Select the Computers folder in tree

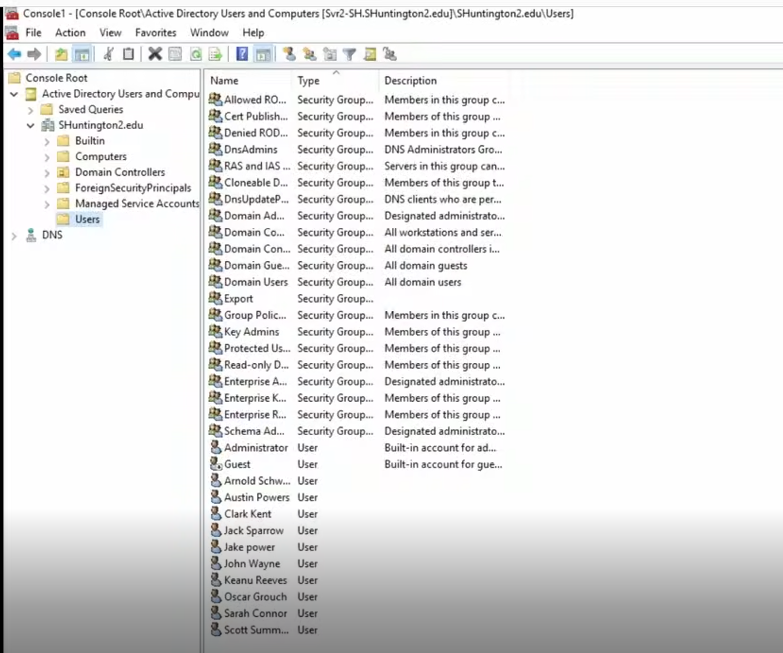[100, 156]
